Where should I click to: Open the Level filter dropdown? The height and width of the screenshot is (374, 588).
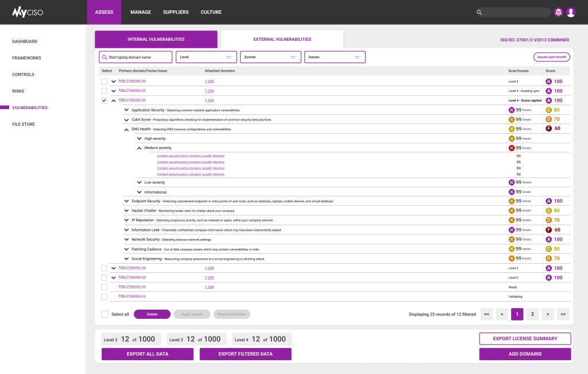point(206,57)
